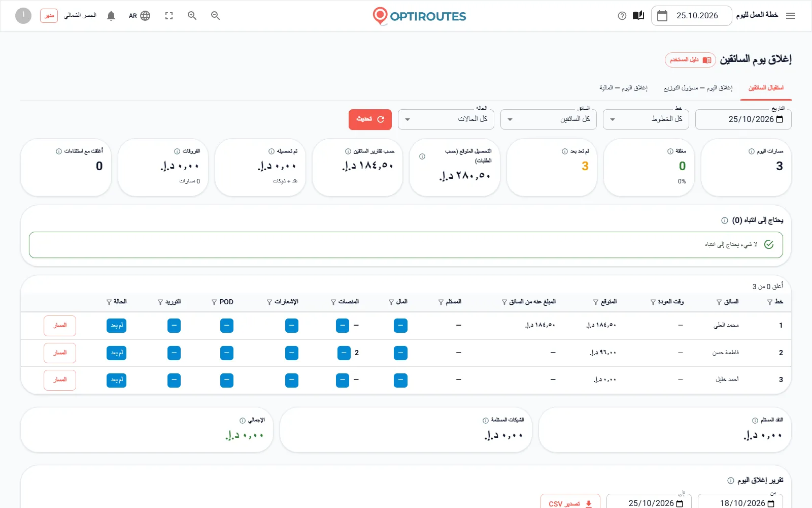Screen dimensions: 812x508
Task: Open the كل الخطوط line dropdown
Action: point(646,119)
